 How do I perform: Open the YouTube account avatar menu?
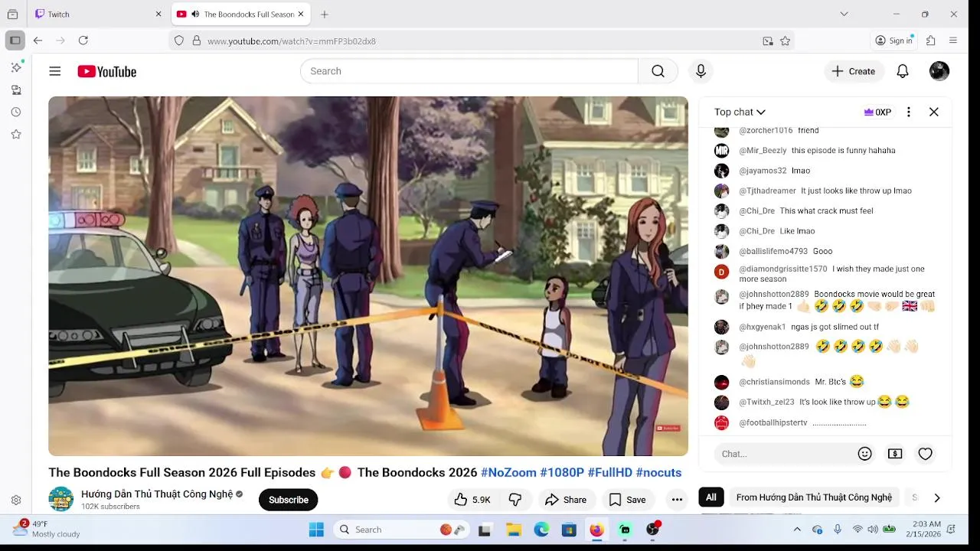tap(939, 71)
